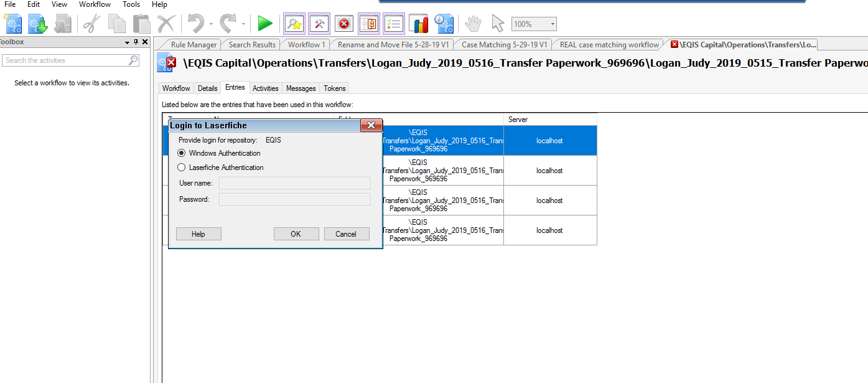Click the gray disabled export workflow icon

coord(63,24)
